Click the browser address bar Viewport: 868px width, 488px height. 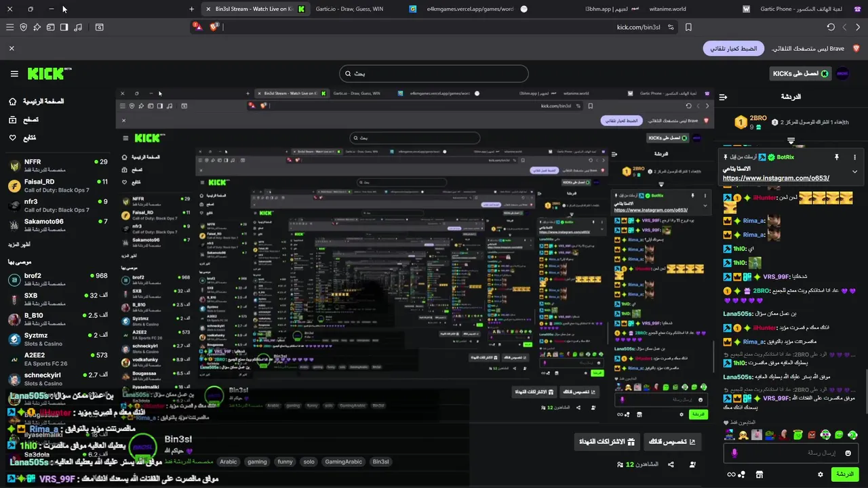(434, 27)
